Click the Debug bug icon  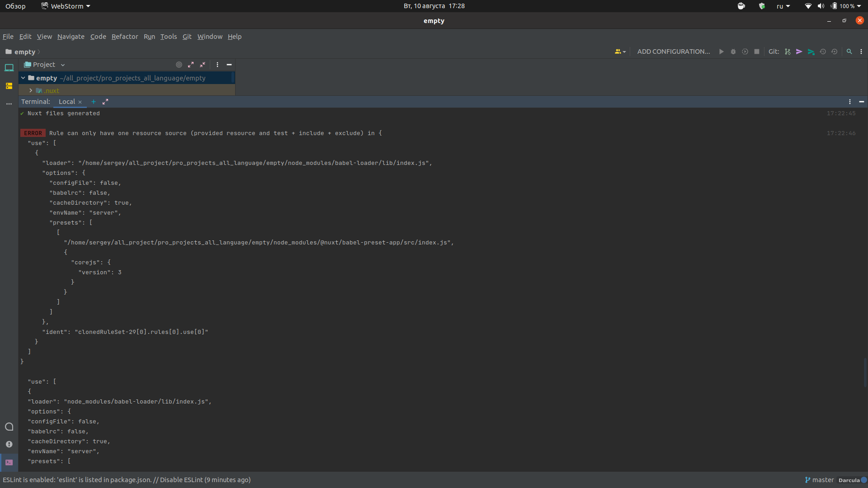point(733,52)
